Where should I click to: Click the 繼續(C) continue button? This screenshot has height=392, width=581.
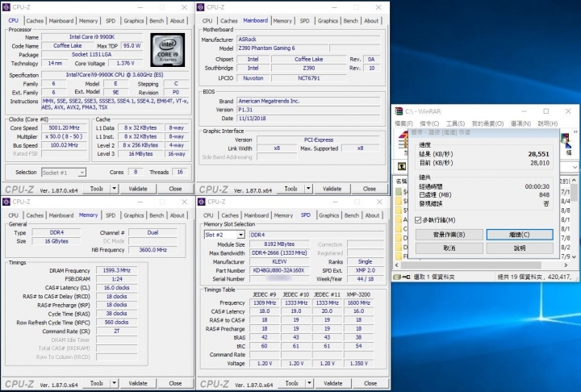click(520, 235)
